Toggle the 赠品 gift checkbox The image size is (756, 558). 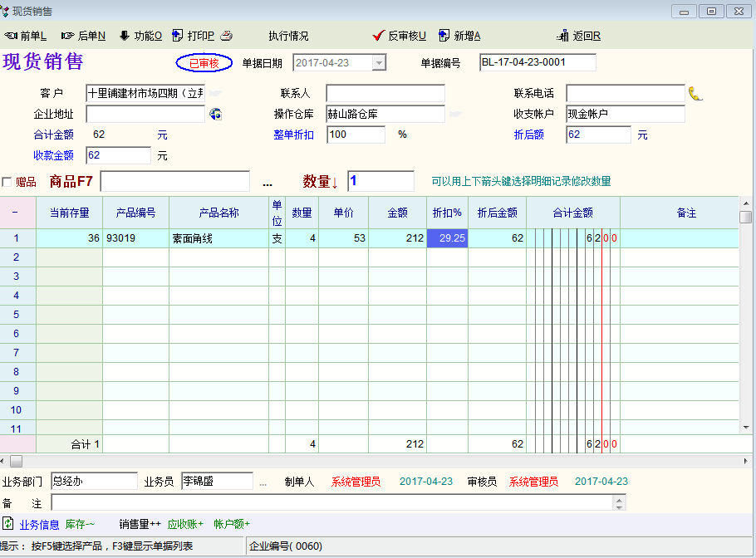pos(7,182)
